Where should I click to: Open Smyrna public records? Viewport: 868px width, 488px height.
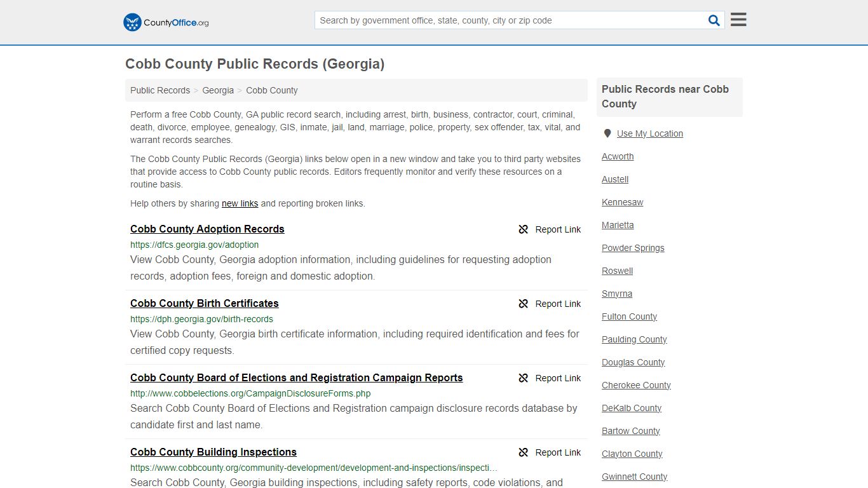coord(617,294)
